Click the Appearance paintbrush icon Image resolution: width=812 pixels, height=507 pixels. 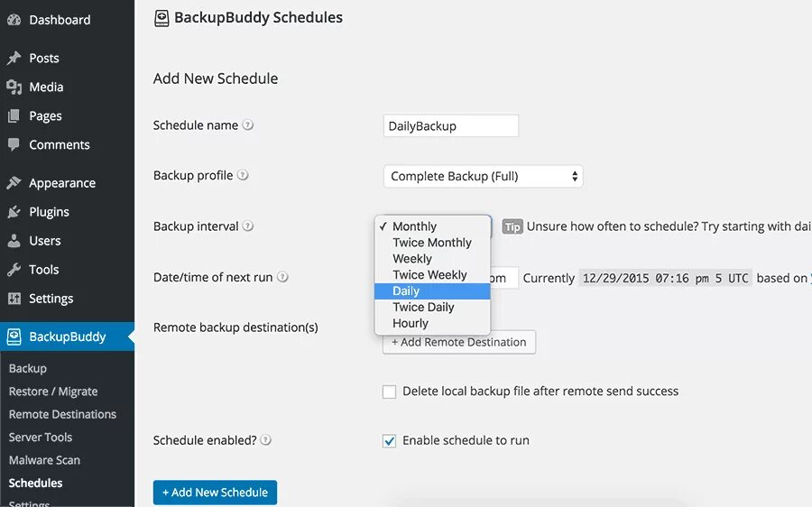click(14, 182)
